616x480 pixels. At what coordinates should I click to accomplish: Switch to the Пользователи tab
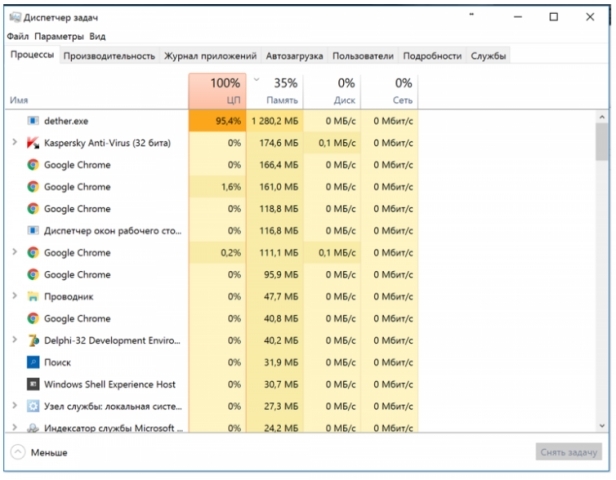click(363, 56)
